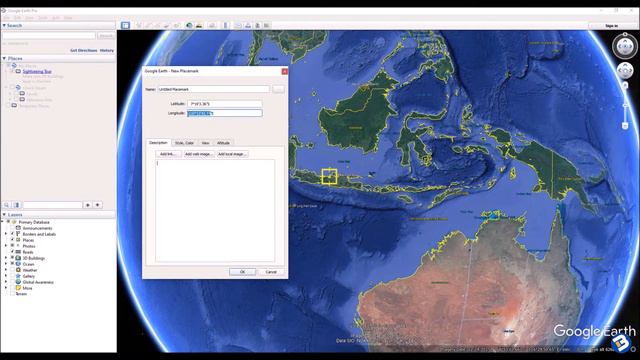640x360 pixels.
Task: Uncheck the Places layer checkbox
Action: pos(12,240)
